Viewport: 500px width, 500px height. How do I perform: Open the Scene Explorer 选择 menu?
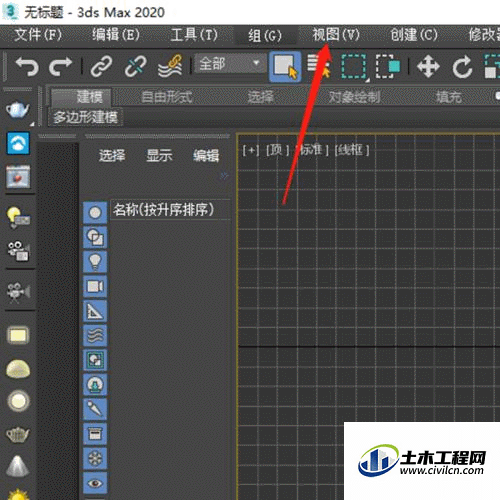[x=112, y=156]
